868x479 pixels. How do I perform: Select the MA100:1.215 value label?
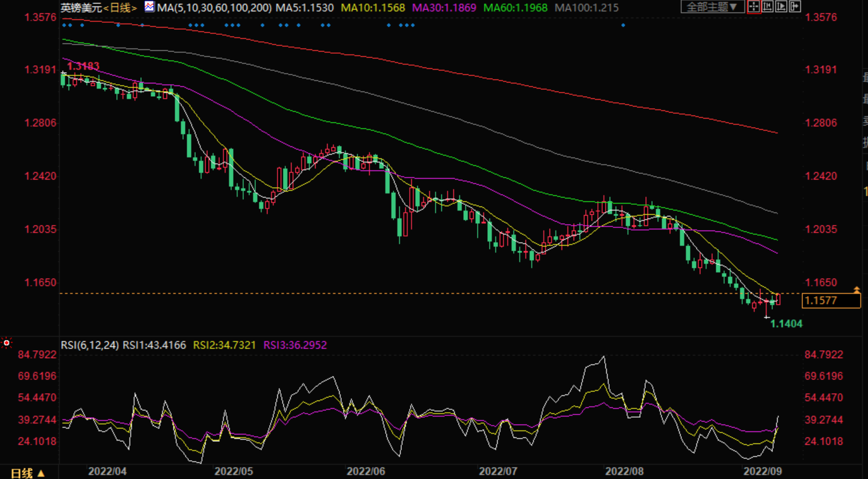pyautogui.click(x=586, y=8)
